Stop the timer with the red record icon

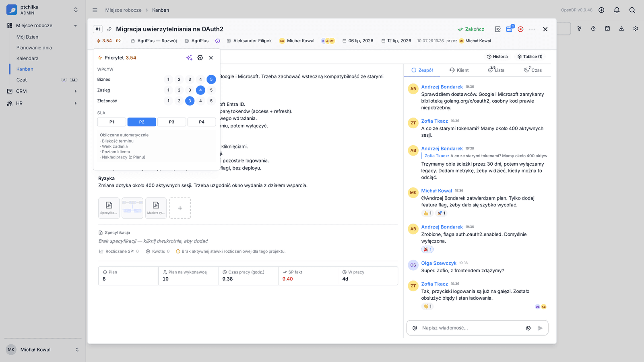[521, 29]
